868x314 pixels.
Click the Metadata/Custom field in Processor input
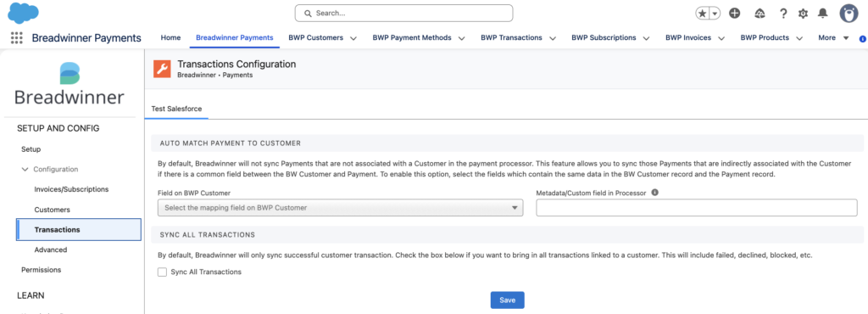697,208
